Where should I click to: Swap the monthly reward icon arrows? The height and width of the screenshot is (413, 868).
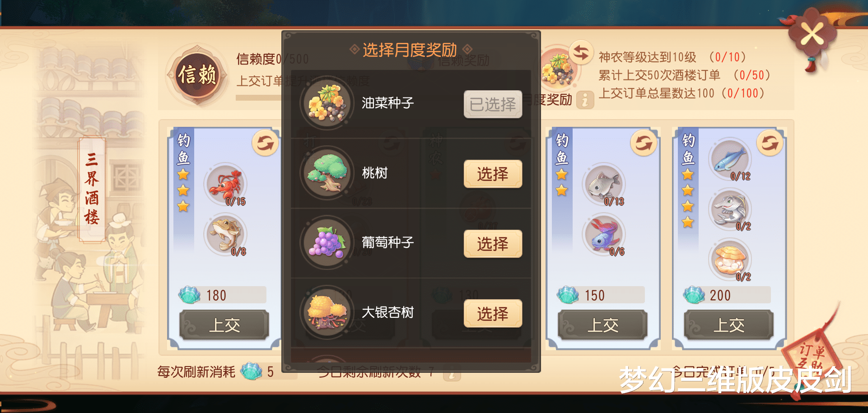(581, 53)
